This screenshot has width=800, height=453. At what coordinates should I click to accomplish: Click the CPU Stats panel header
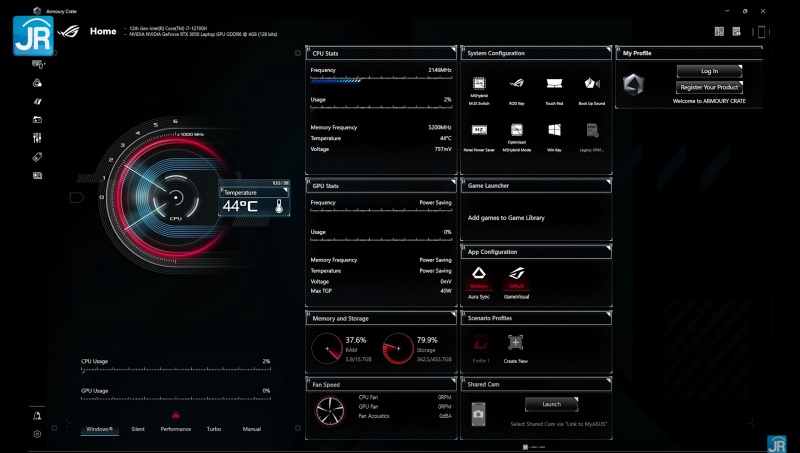[381, 53]
